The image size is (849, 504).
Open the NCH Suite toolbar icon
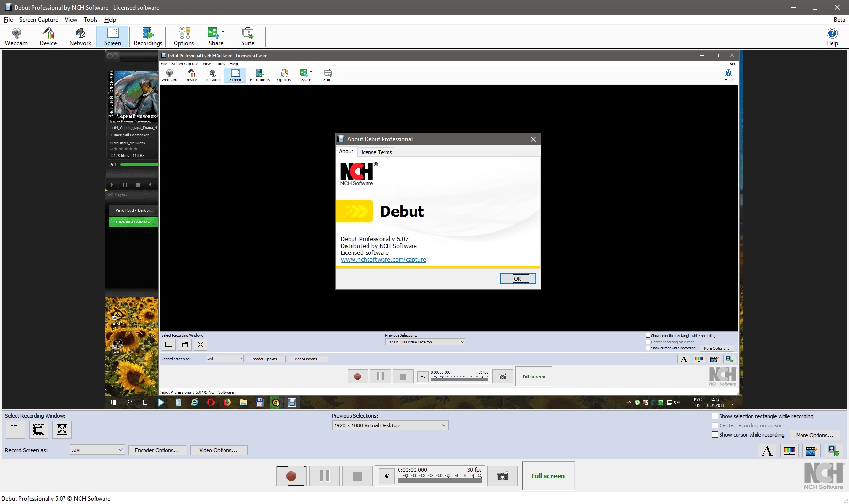248,37
